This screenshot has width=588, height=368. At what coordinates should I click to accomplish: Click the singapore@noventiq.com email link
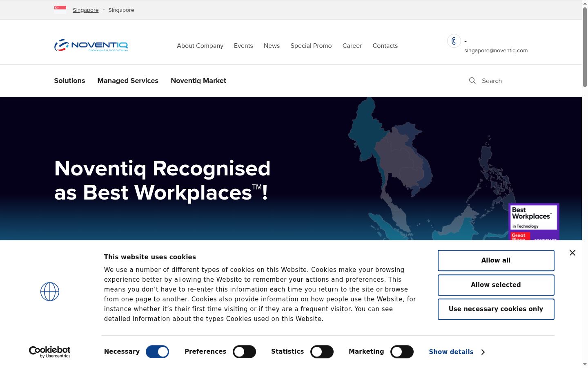[x=496, y=51]
